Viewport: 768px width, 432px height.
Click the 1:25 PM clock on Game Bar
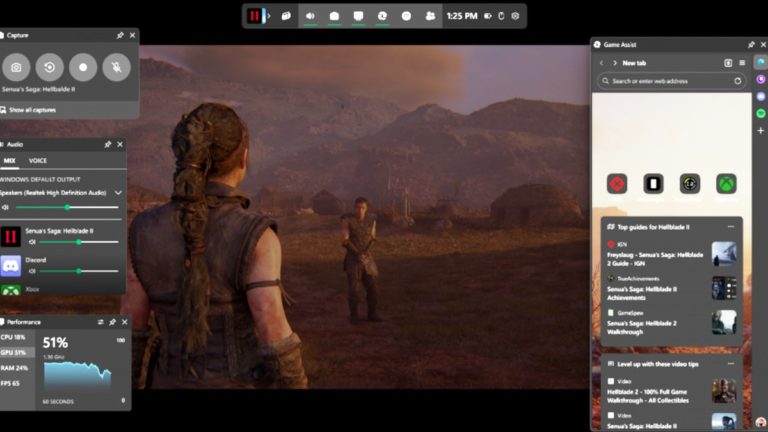pyautogui.click(x=462, y=16)
